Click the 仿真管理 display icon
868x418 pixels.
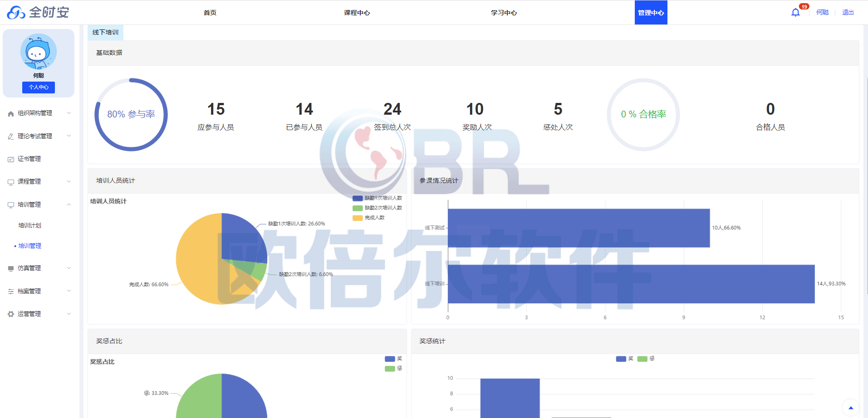[11, 268]
